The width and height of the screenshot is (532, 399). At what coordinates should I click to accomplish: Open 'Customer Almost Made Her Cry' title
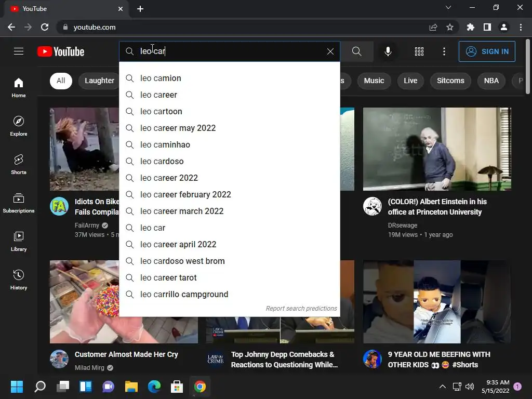click(126, 354)
